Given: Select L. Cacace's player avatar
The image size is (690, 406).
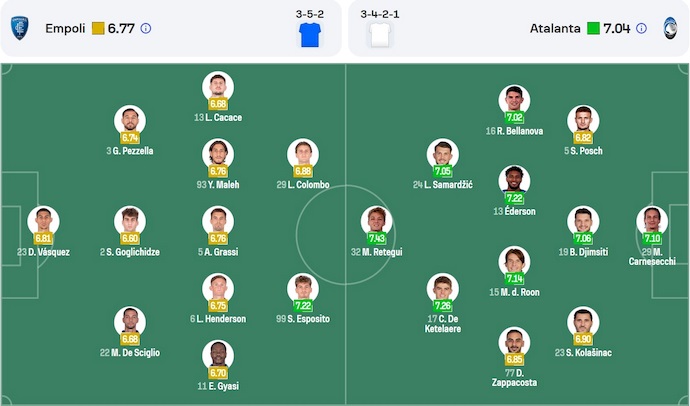Looking at the screenshot, I should click(x=217, y=86).
